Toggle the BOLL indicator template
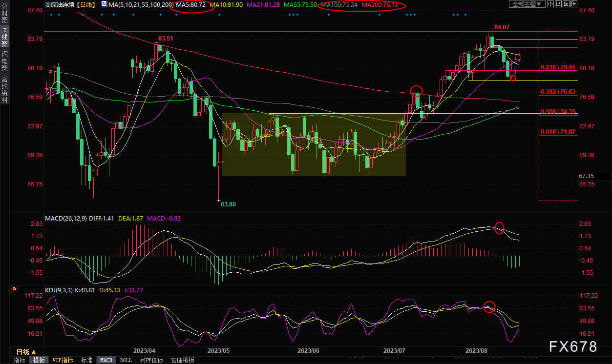The height and width of the screenshot is (364, 612). point(126,361)
